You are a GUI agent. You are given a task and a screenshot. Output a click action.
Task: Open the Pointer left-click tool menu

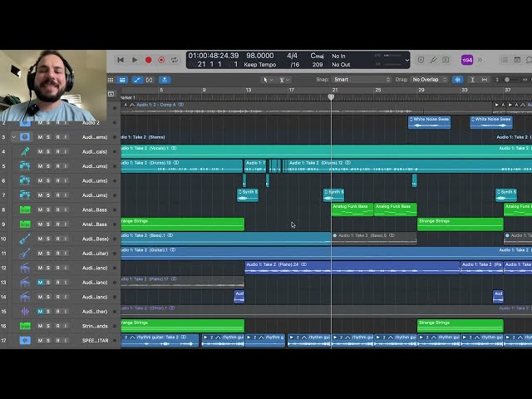pos(268,80)
